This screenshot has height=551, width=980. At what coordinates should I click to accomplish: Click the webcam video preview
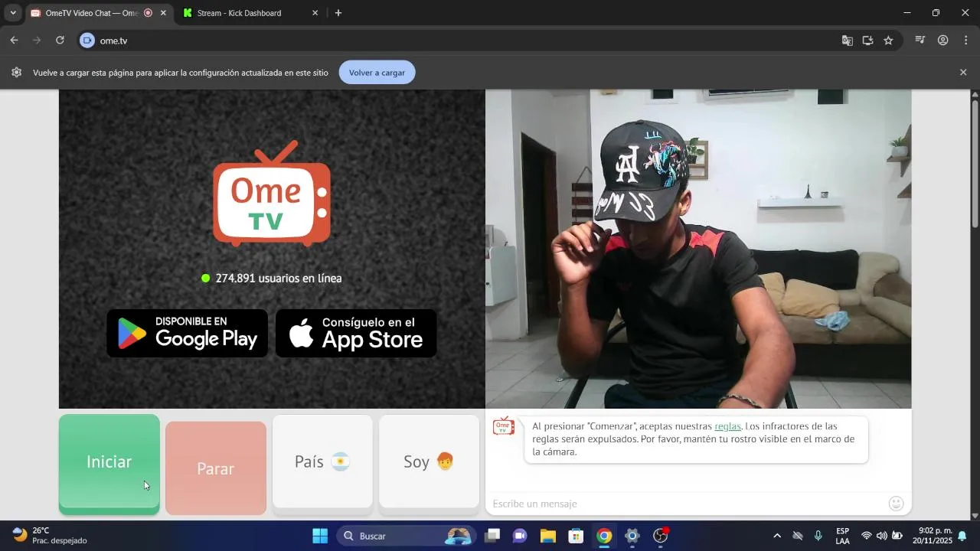tap(698, 249)
